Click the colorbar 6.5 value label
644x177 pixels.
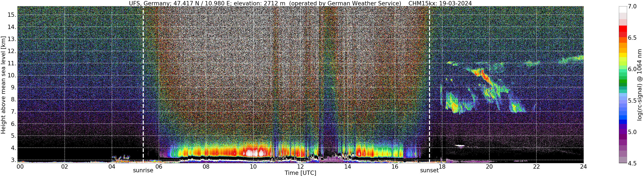pos(632,38)
